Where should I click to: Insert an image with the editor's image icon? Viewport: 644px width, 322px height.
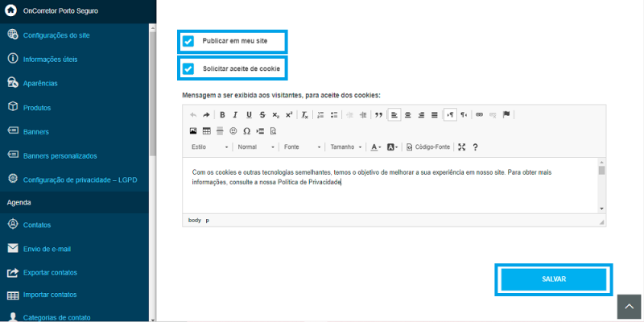coord(193,130)
